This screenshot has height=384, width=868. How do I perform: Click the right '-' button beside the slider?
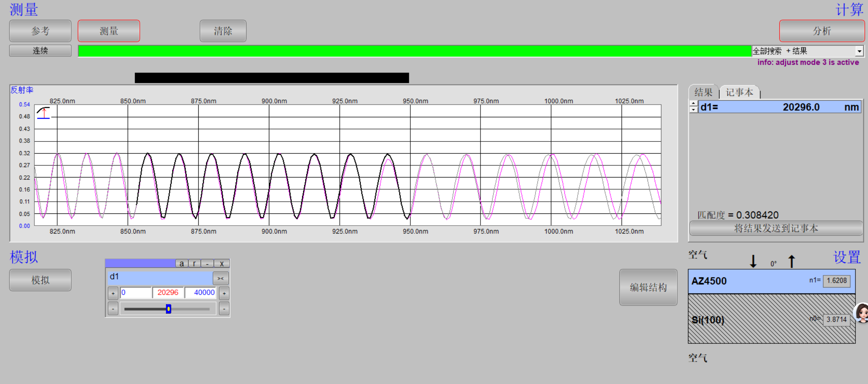click(x=224, y=309)
